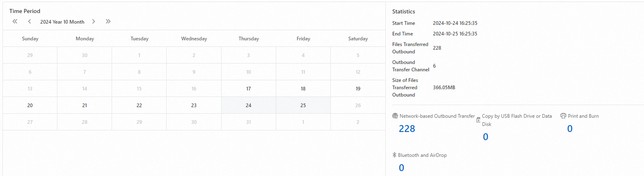644x176 pixels.
Task: Click the 2024 Year 10 Month label
Action: pyautogui.click(x=62, y=22)
